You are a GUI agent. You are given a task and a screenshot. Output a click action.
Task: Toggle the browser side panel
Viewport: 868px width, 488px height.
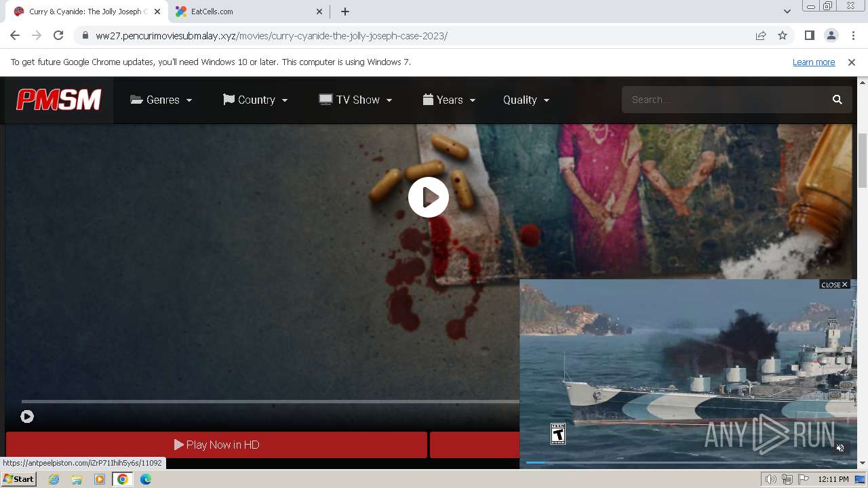pos(809,35)
